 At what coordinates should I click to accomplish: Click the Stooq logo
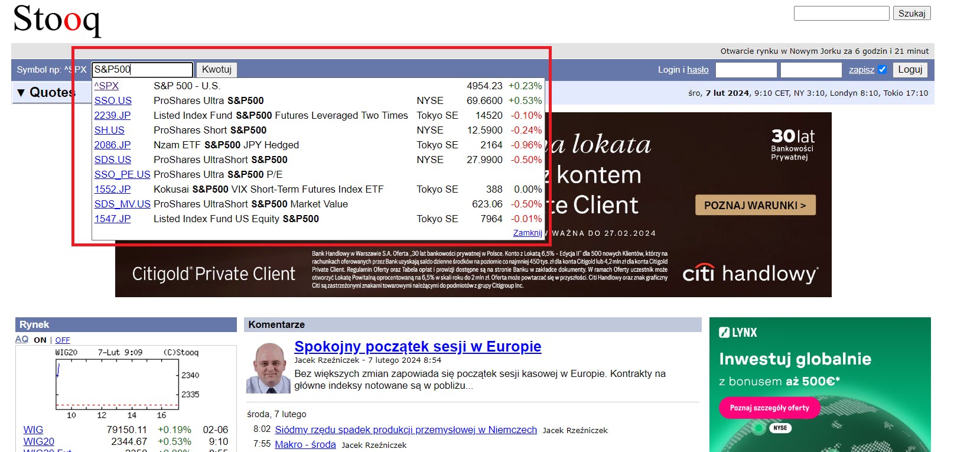(57, 20)
